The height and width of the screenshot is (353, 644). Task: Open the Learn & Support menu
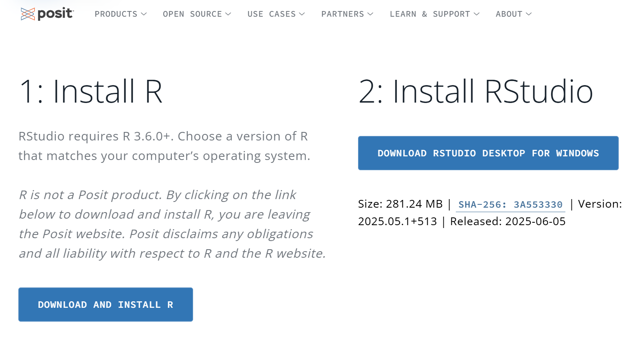(x=435, y=14)
